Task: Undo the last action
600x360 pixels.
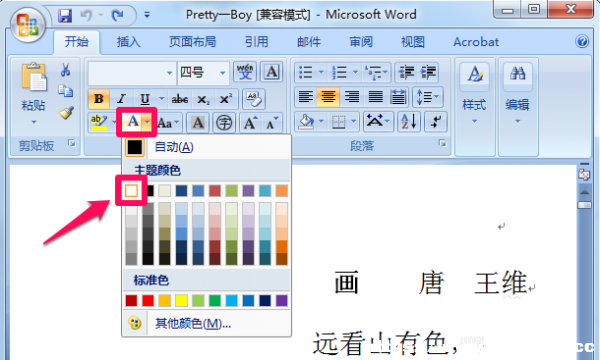Action: [86, 15]
